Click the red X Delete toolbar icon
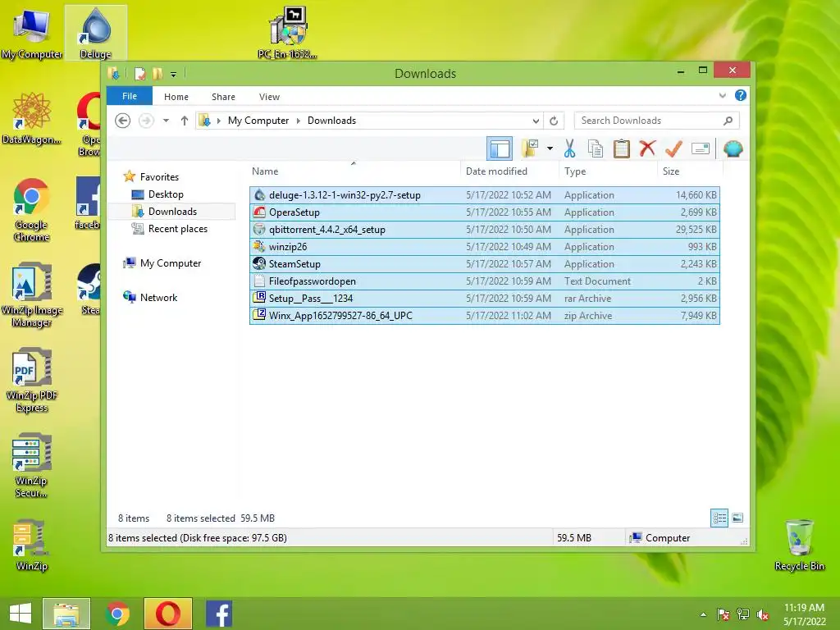The image size is (840, 630). click(647, 148)
